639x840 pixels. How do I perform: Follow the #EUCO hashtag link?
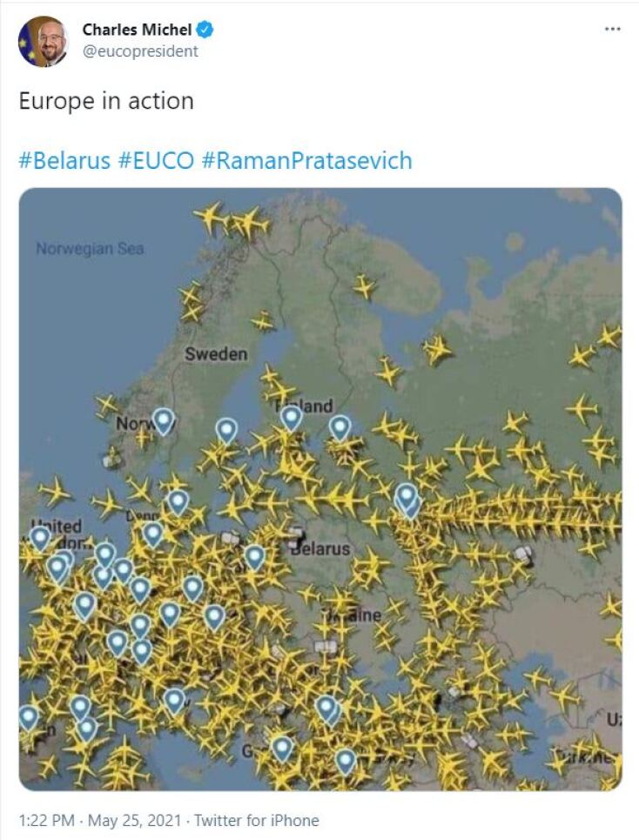tap(156, 160)
